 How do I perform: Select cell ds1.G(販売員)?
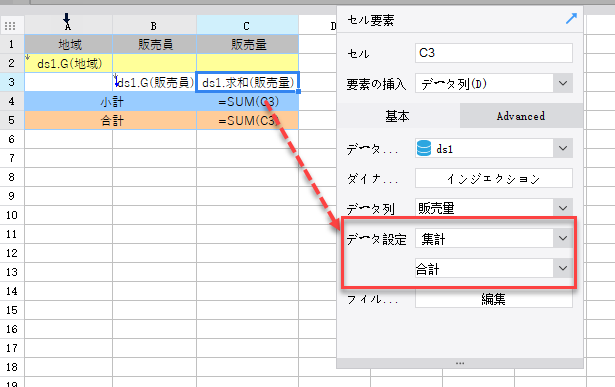pos(155,82)
